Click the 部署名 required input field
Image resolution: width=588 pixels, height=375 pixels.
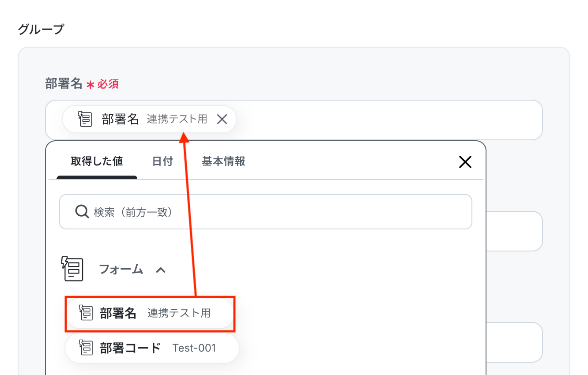pyautogui.click(x=294, y=120)
